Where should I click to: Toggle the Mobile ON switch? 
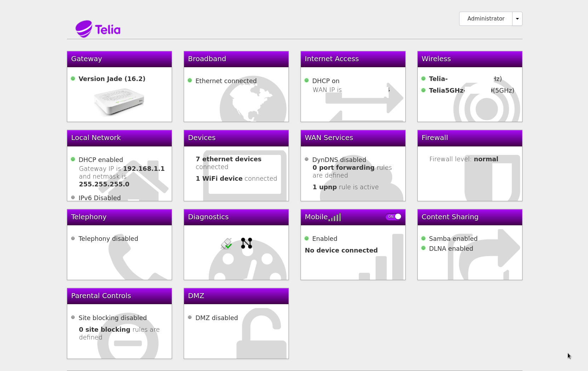click(394, 217)
